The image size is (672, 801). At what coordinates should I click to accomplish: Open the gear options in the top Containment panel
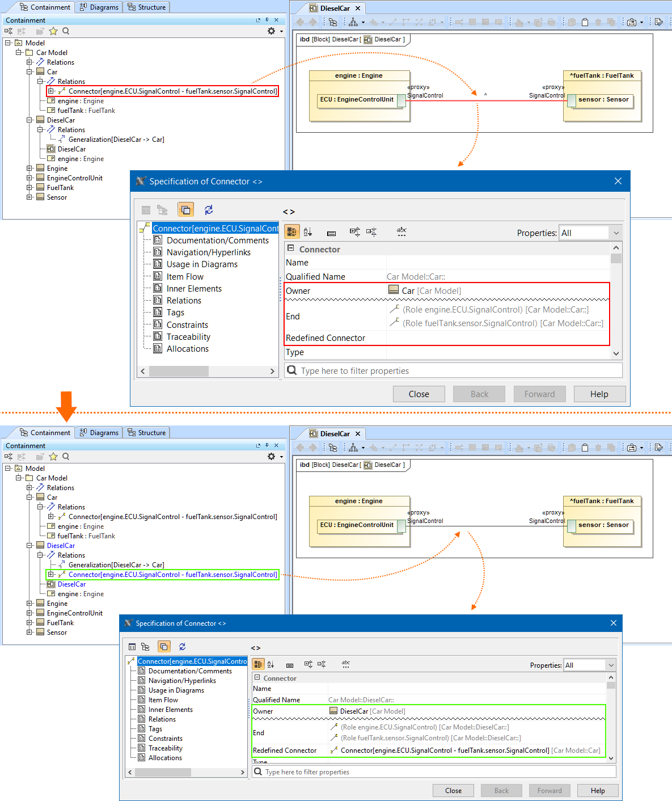click(272, 31)
